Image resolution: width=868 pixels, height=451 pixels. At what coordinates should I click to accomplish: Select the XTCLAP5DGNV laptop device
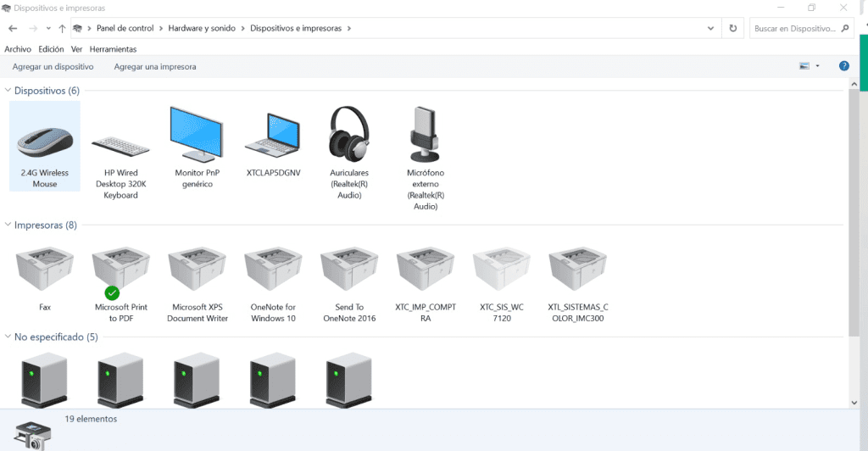(273, 141)
